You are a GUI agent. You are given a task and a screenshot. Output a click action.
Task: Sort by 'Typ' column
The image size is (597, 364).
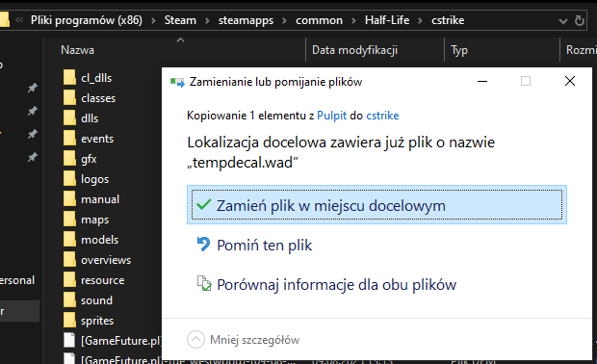(x=458, y=50)
